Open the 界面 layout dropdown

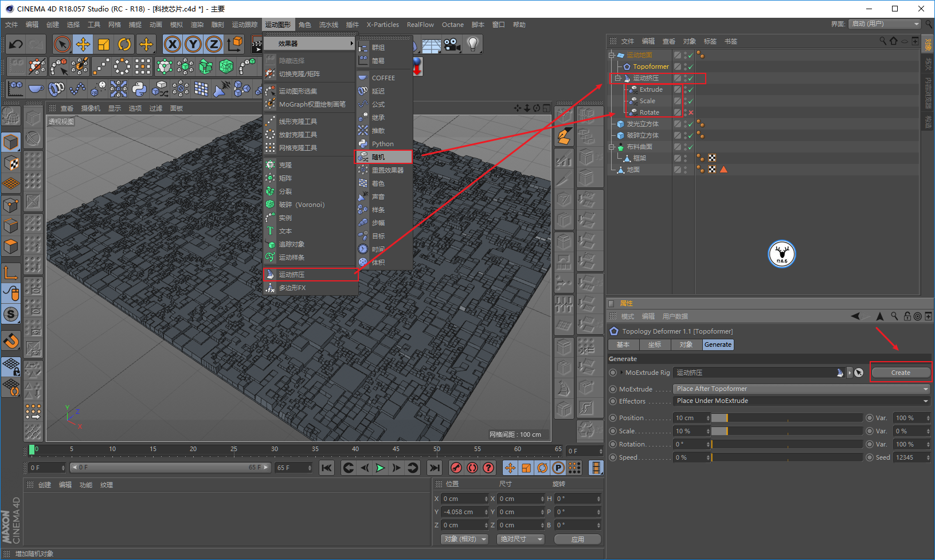[x=885, y=24]
